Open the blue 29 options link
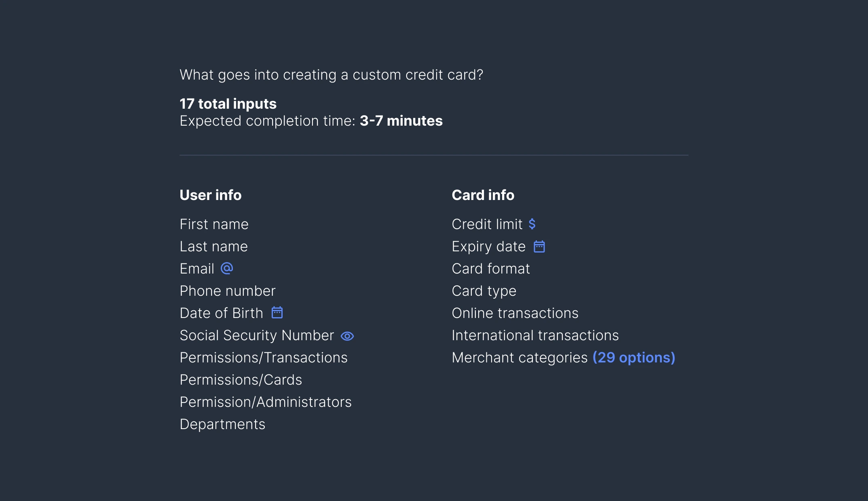 click(634, 358)
